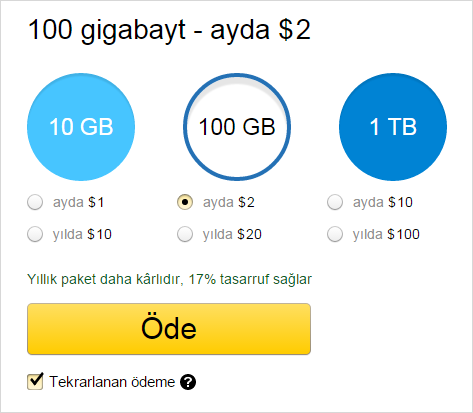Image resolution: width=473 pixels, height=413 pixels.
Task: Click the green yearly savings notice text
Action: 169,279
